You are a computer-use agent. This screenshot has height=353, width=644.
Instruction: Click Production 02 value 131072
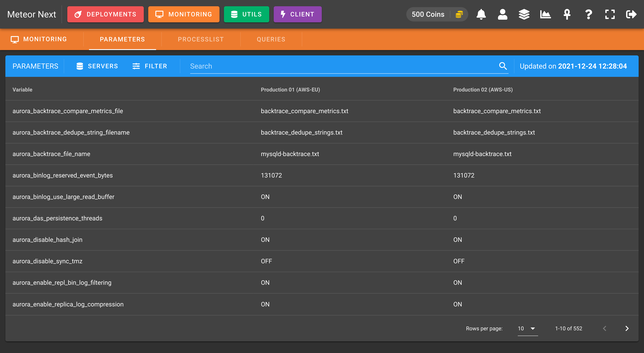(464, 175)
